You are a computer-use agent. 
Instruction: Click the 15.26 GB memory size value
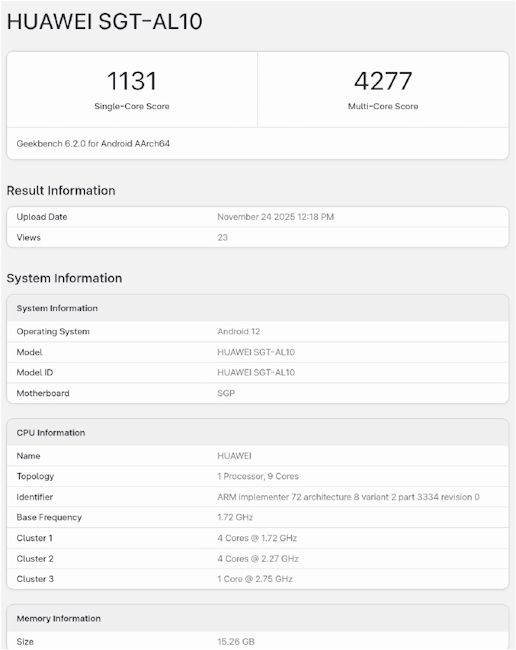pyautogui.click(x=236, y=642)
